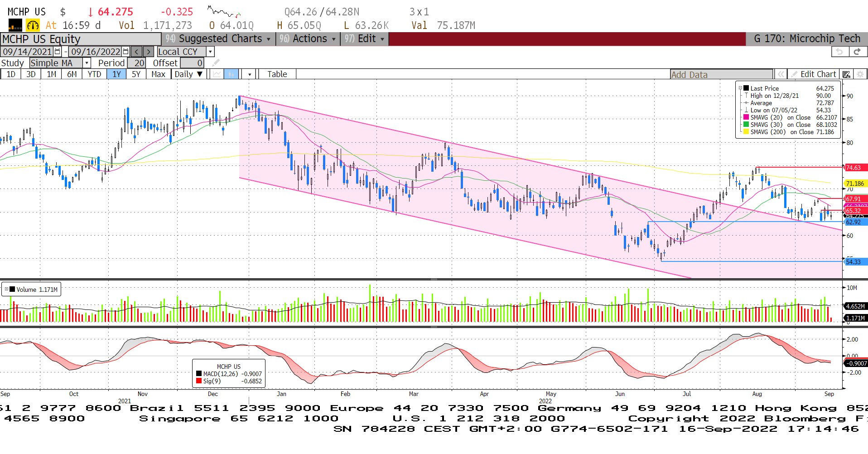Select the 6M range toggle
This screenshot has height=454, width=868.
tap(72, 74)
